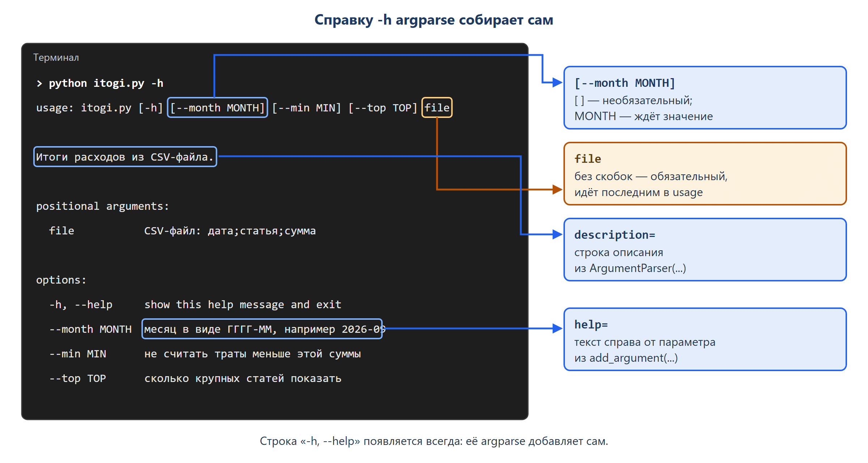Click 'идёт последним в usage' text
868x463 pixels.
pos(639,192)
